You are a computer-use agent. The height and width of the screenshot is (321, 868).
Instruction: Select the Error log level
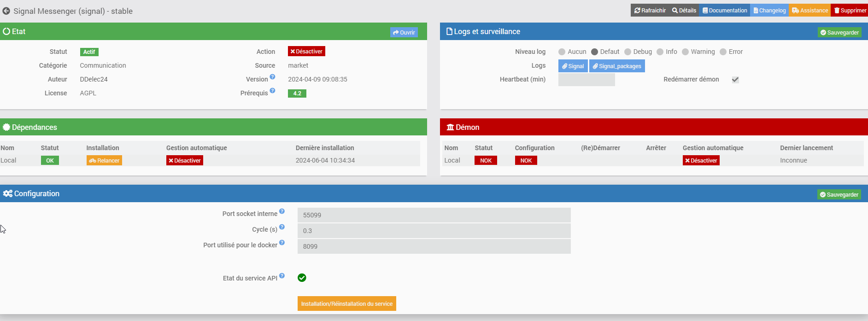(x=723, y=52)
